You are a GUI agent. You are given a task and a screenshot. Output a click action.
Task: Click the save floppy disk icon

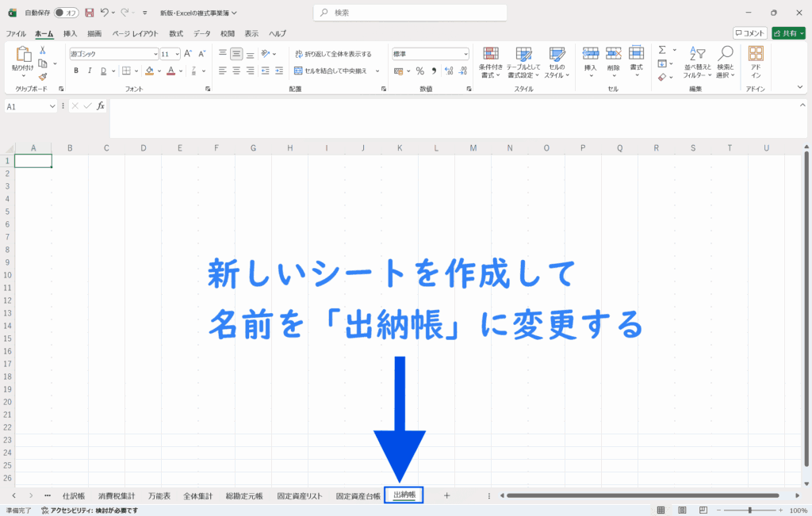click(x=89, y=13)
